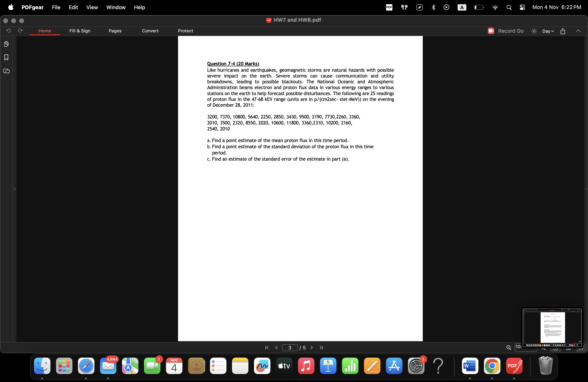Switch to the Fill & Sign tab

[80, 31]
